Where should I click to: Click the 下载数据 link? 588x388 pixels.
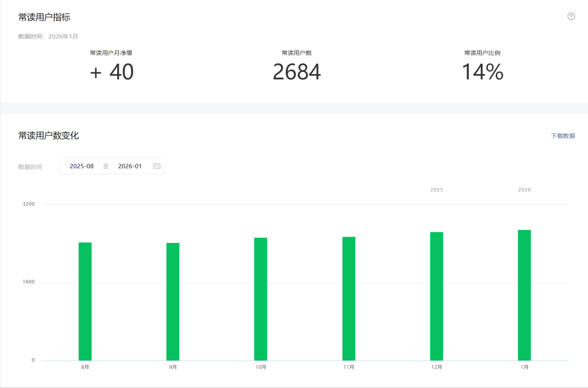(x=563, y=136)
